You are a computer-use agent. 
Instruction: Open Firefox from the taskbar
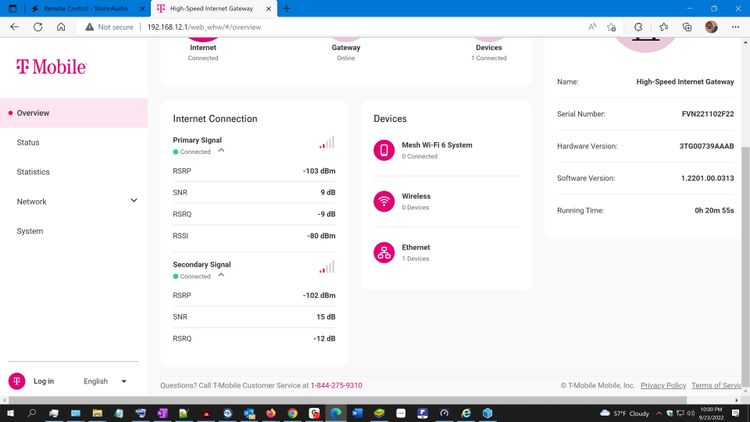[271, 413]
